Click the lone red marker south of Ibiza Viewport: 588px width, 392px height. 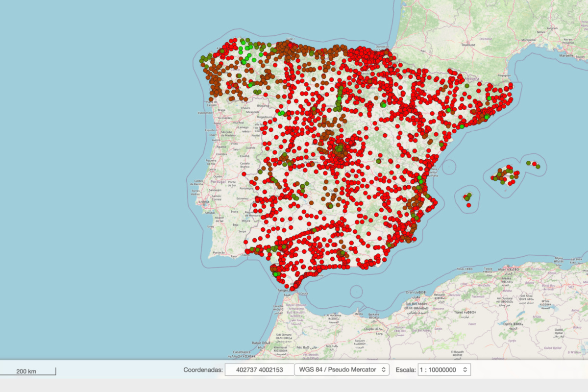coord(469,205)
